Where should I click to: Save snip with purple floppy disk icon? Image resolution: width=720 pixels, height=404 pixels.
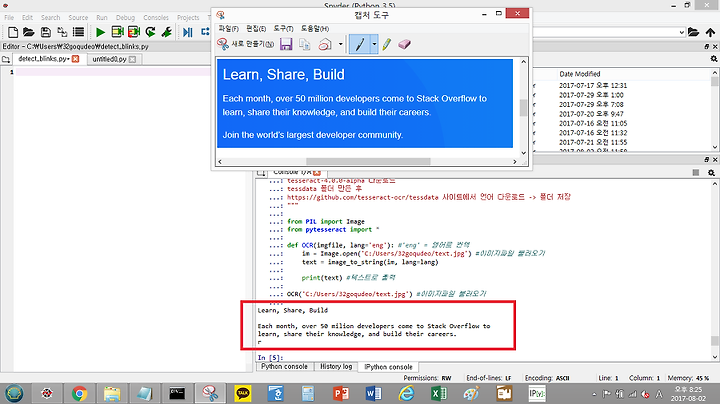(286, 44)
